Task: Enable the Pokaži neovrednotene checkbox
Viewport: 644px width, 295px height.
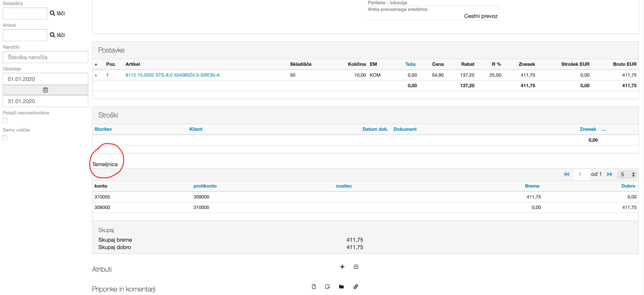Action: click(5, 121)
